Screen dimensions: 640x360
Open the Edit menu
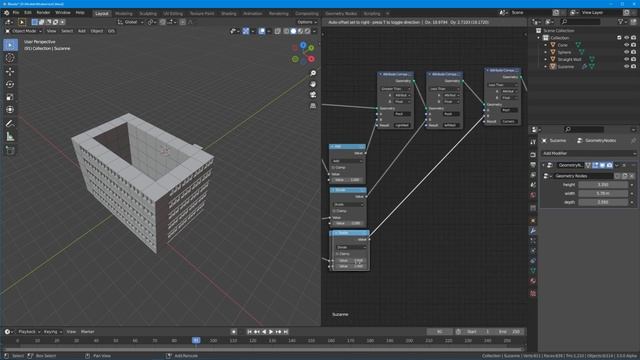tap(27, 13)
